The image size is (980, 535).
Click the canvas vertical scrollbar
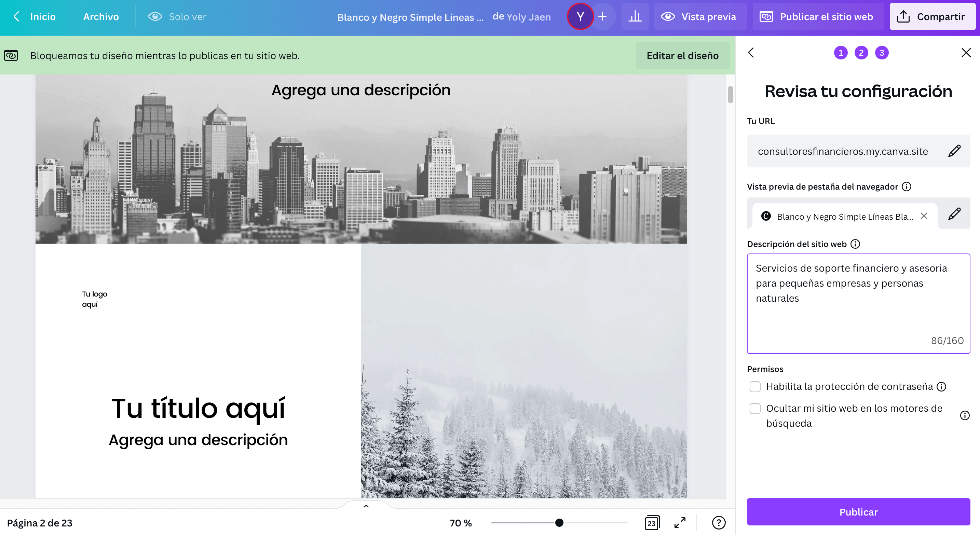(x=731, y=94)
